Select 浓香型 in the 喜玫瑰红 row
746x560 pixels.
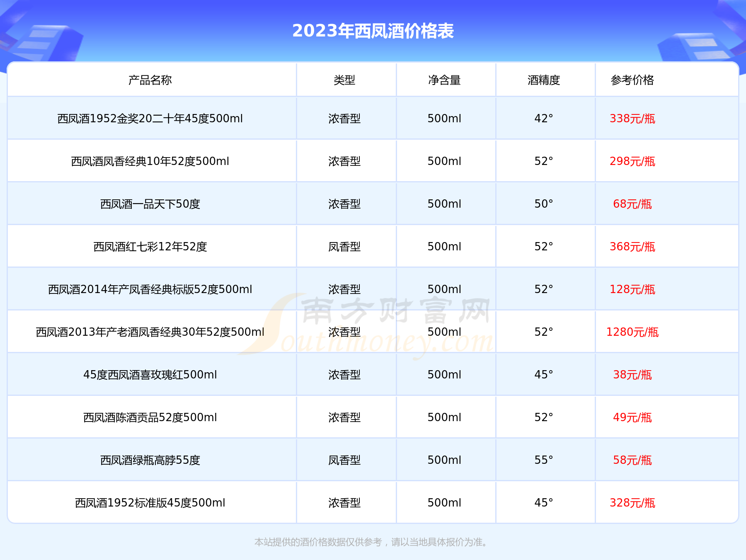[344, 375]
